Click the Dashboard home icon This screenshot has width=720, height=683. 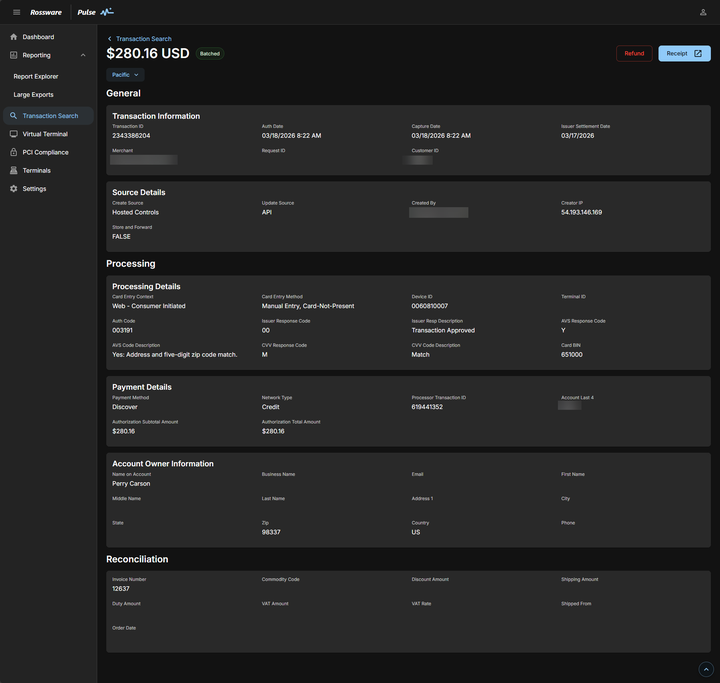pos(13,37)
